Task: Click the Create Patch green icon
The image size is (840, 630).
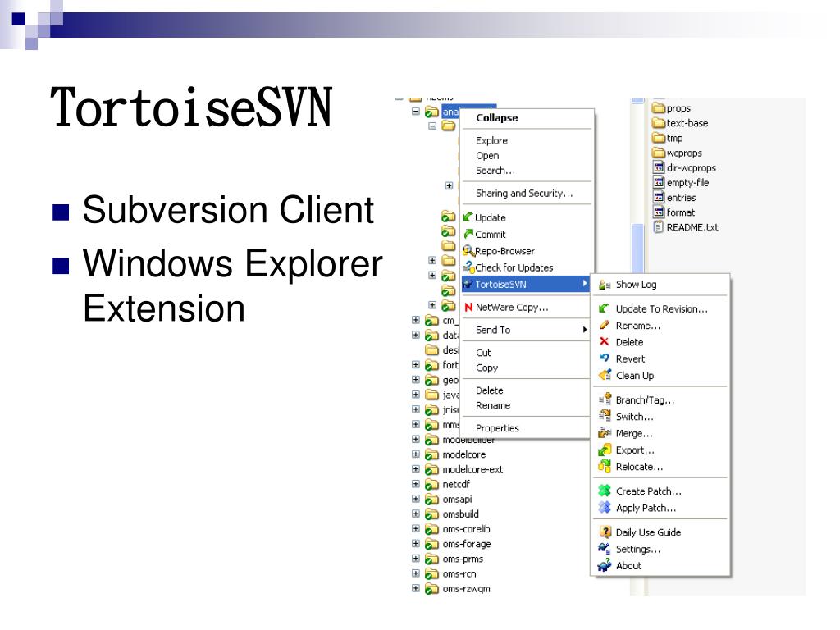Action: pyautogui.click(x=605, y=491)
